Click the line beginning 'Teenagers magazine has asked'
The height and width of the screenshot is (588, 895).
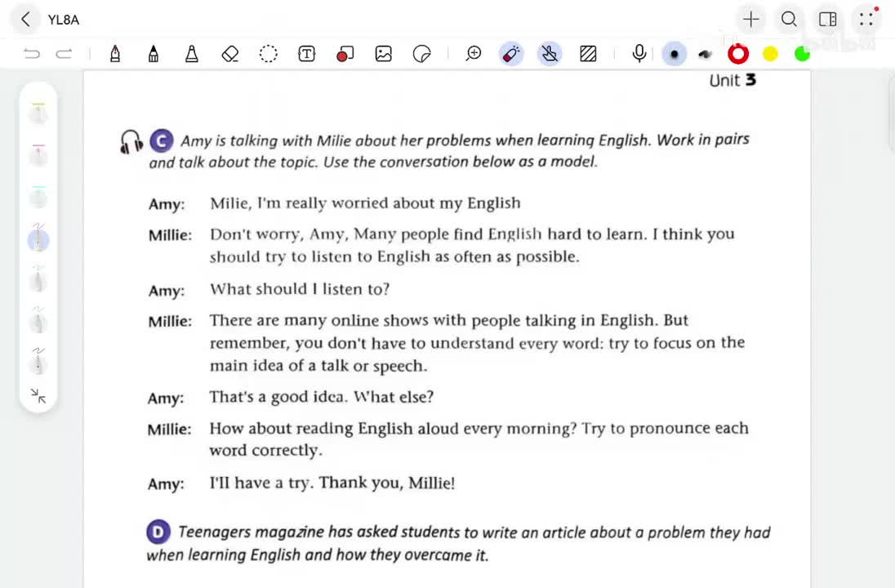(474, 532)
